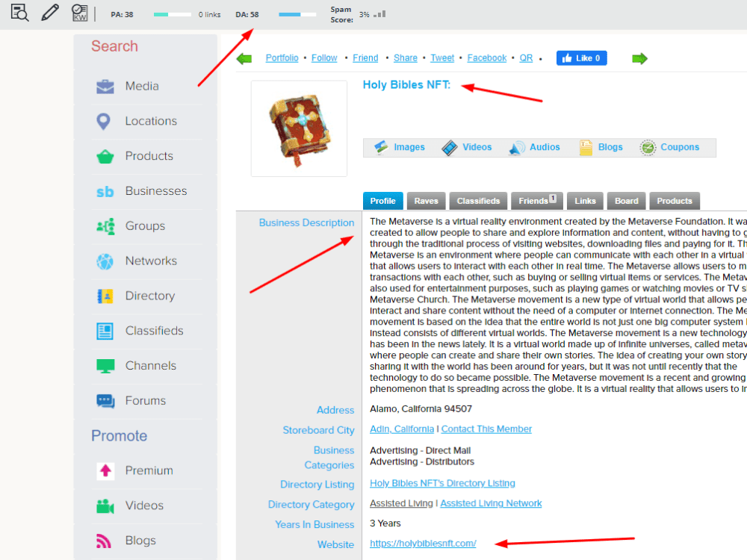Click the Friend link
Image resolution: width=747 pixels, height=560 pixels.
[365, 58]
